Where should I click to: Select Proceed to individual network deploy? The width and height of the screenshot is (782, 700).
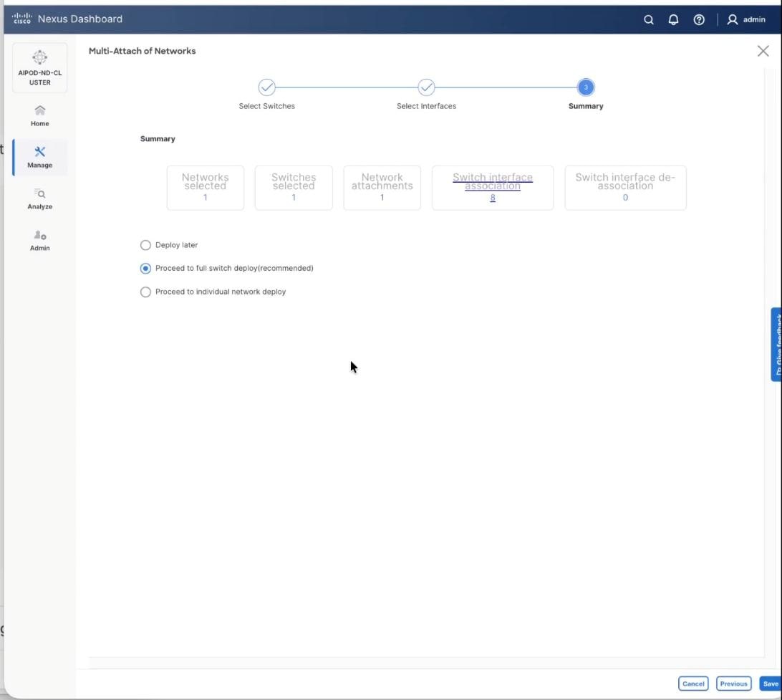tap(145, 292)
